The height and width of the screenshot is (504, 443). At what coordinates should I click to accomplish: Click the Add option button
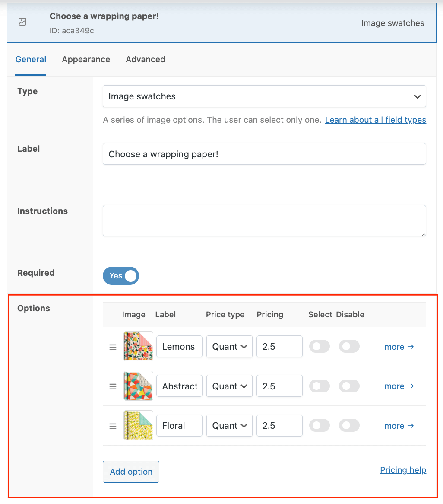(x=131, y=472)
